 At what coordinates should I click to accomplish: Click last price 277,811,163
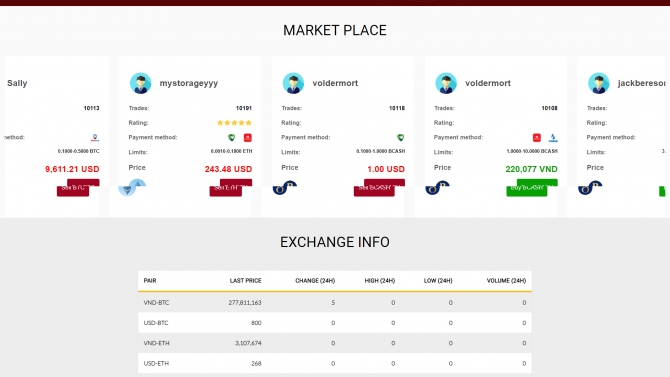click(245, 303)
